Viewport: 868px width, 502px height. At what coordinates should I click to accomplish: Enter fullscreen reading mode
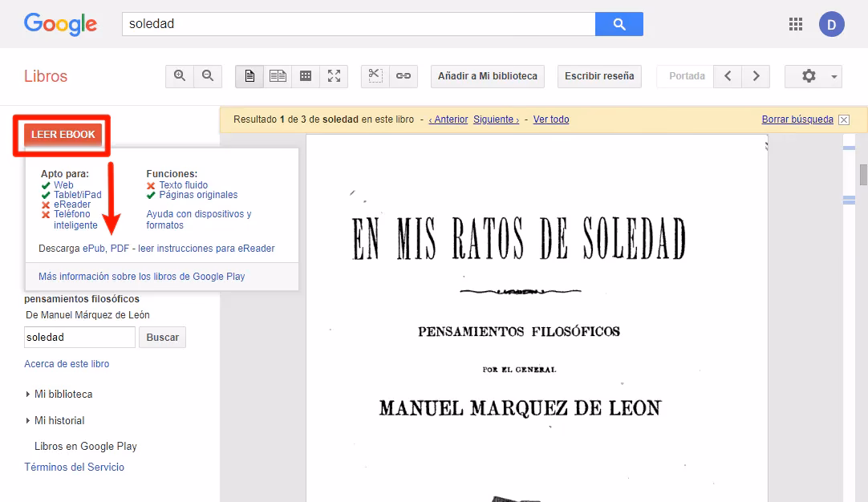[x=334, y=75]
